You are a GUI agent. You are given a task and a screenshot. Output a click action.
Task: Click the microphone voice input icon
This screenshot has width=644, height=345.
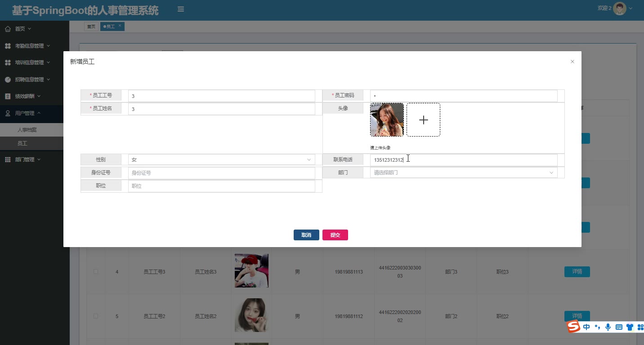608,327
